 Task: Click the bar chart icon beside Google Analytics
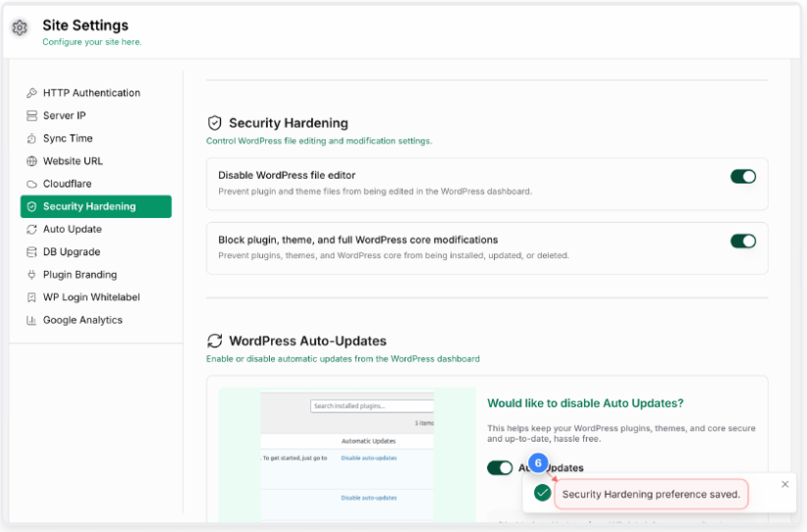(x=31, y=320)
